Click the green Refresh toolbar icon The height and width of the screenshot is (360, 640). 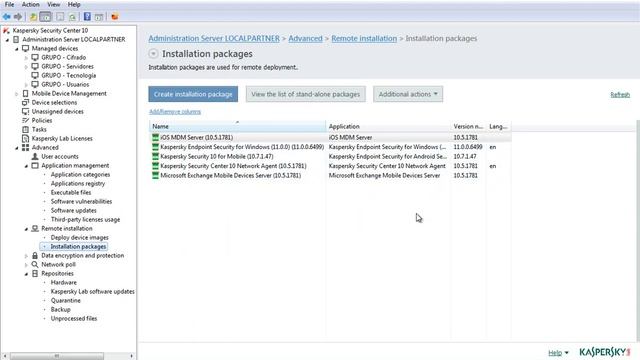pyautogui.click(x=72, y=17)
